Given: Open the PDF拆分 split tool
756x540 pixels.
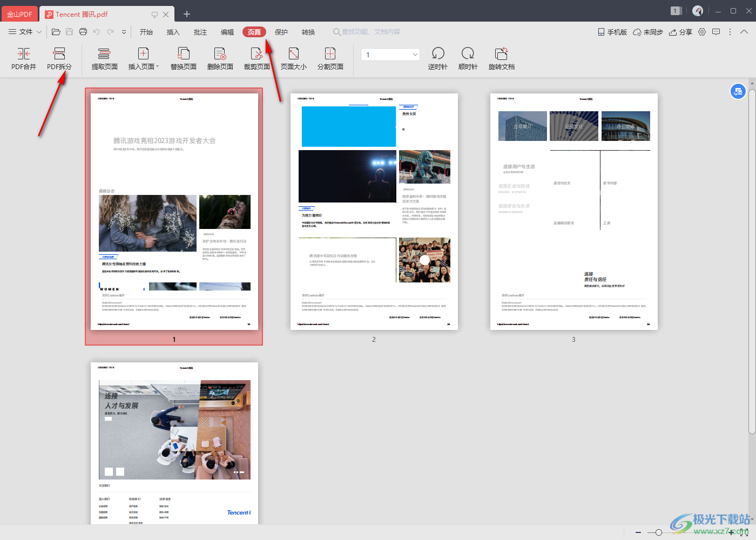Looking at the screenshot, I should tap(59, 59).
